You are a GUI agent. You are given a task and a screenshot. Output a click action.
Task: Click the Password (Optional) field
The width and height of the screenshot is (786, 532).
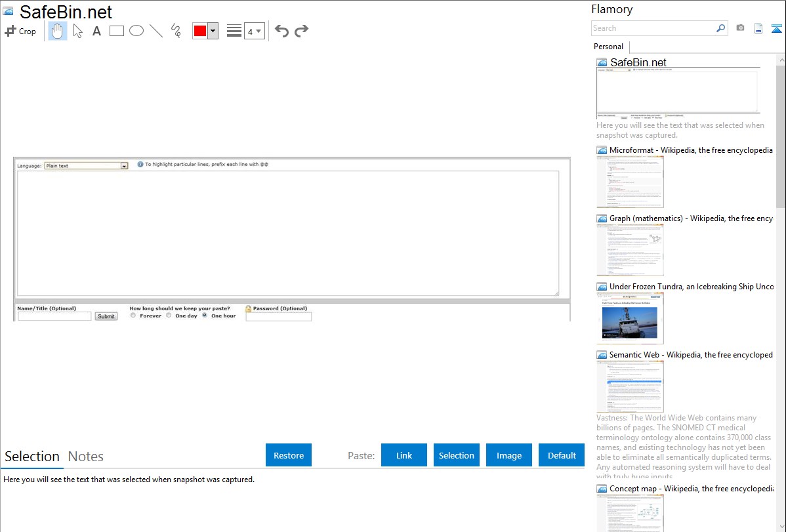coord(279,316)
